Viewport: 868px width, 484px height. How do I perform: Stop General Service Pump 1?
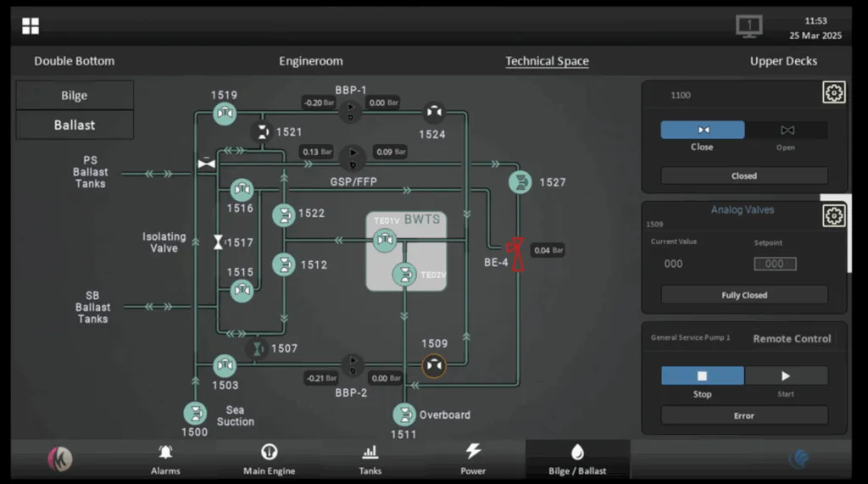point(703,376)
